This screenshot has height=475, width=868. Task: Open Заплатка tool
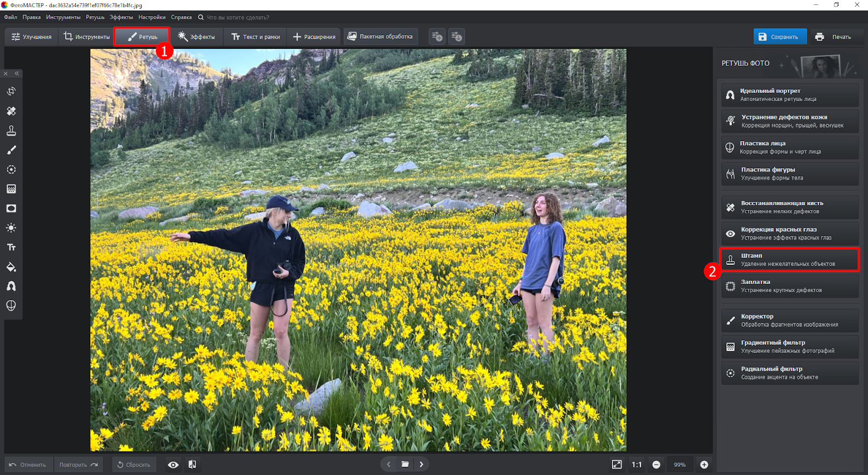790,286
